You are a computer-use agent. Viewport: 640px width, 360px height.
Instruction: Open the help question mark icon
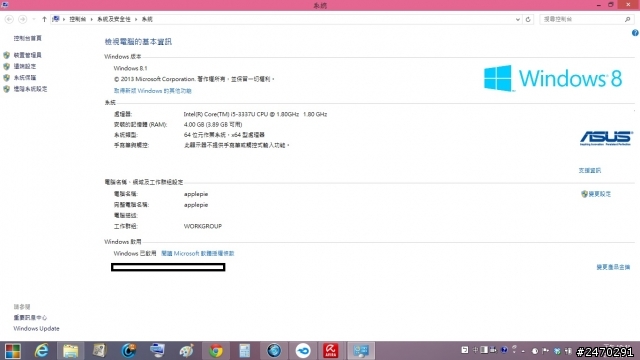click(x=635, y=33)
